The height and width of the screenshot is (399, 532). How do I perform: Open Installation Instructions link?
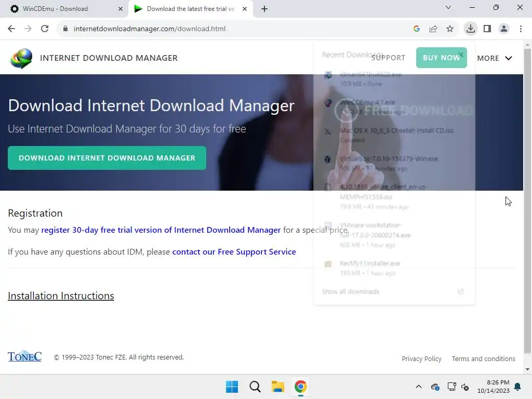(x=61, y=296)
